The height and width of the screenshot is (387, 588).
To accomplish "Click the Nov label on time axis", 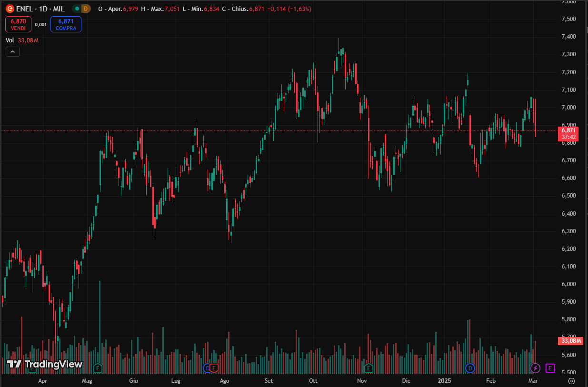I will coord(362,381).
